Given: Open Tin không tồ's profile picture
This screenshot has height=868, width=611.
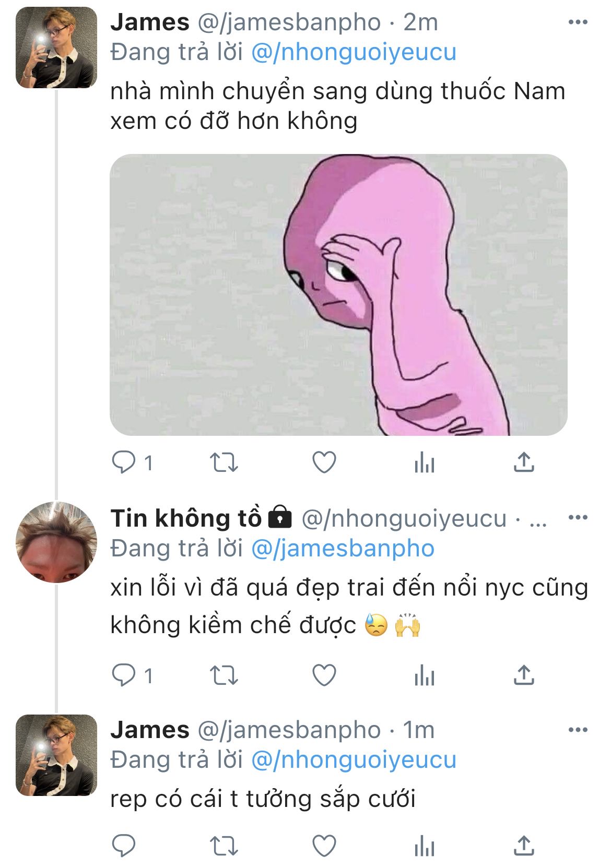Looking at the screenshot, I should point(56,542).
